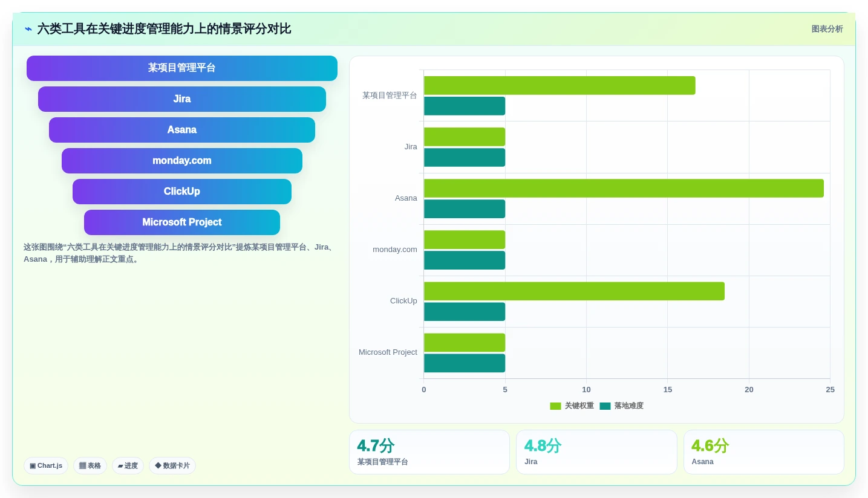The height and width of the screenshot is (498, 868).
Task: Click the x-axis tick label 20
Action: coord(749,390)
